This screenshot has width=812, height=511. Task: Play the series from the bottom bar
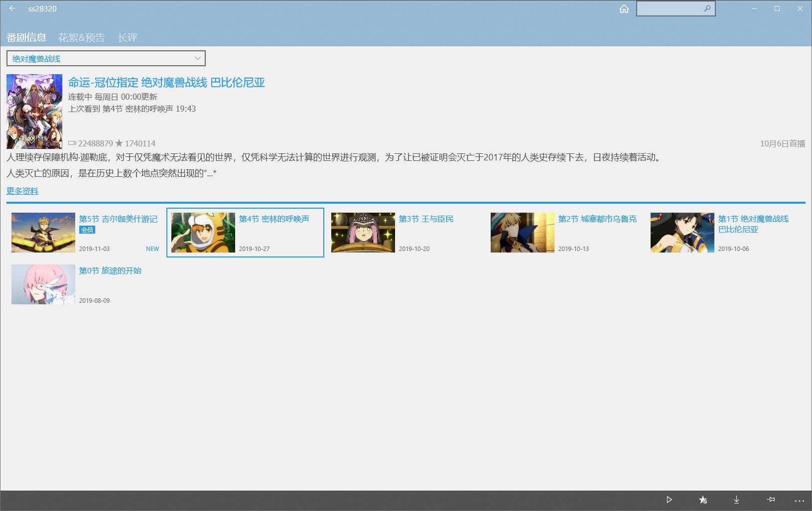tap(669, 500)
